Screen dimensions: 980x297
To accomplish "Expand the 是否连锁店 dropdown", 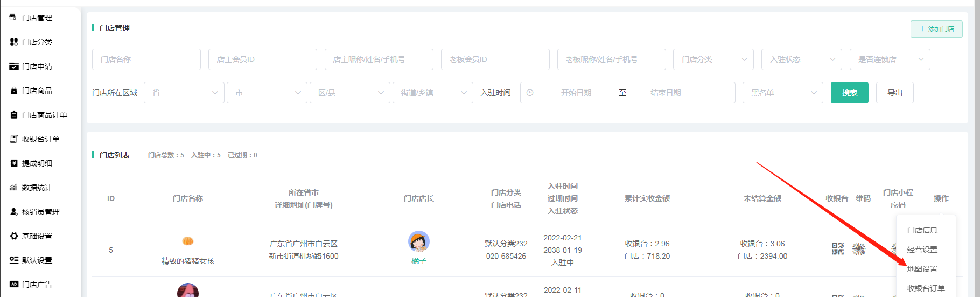I will pos(890,59).
